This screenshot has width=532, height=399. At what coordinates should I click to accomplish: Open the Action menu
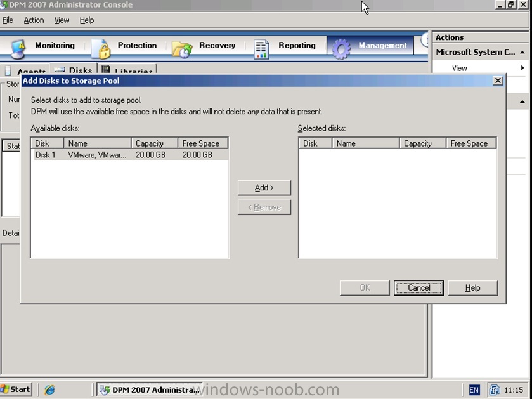[x=34, y=20]
